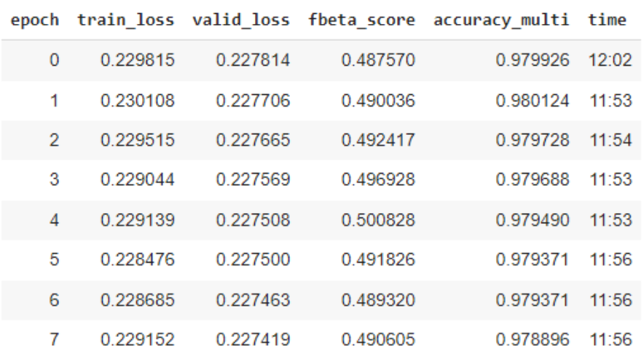Select the time cell showing 12:02

click(x=610, y=61)
